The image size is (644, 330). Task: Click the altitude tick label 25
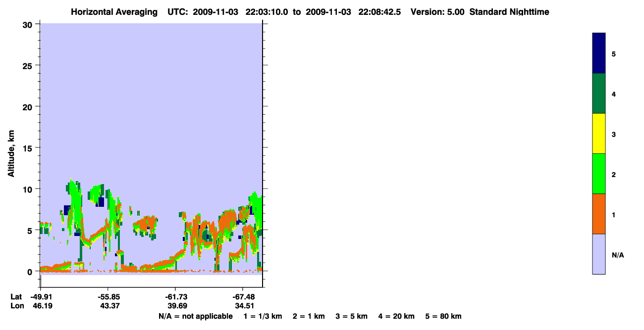tap(29, 65)
